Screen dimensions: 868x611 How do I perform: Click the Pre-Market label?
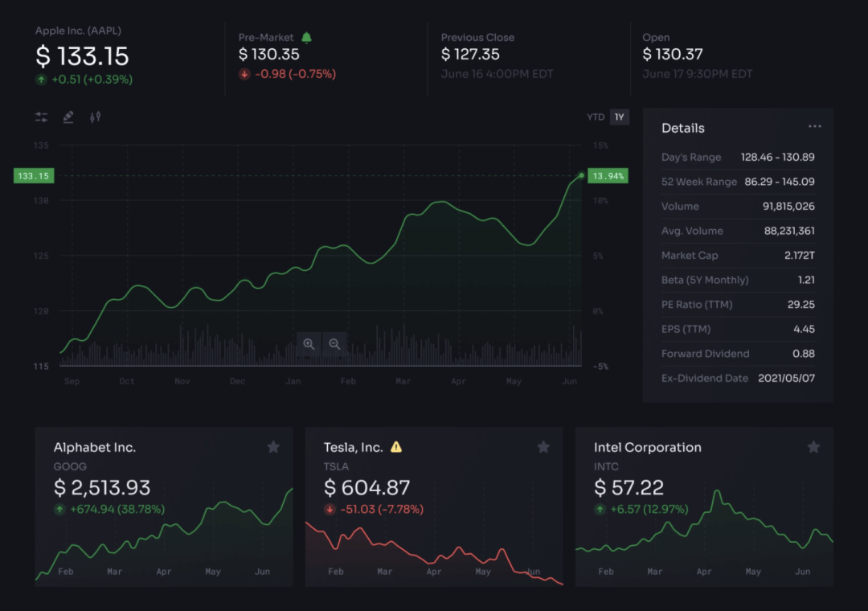click(x=266, y=37)
